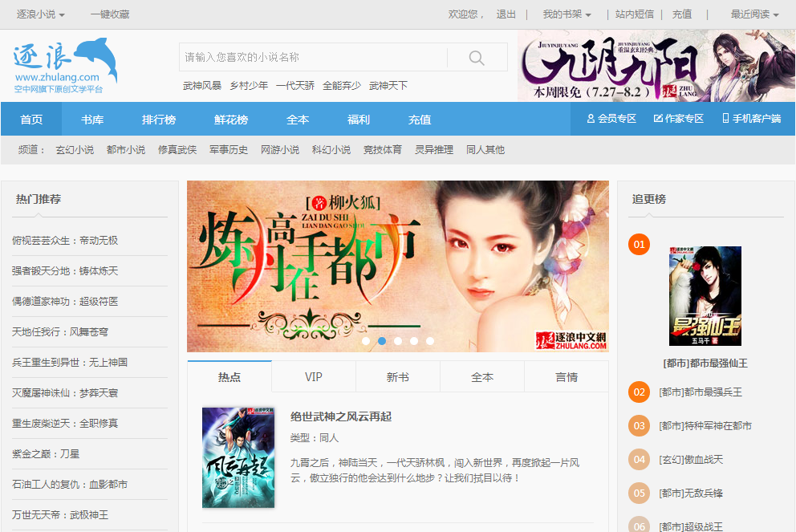Click the search magnifier icon

[x=476, y=57]
